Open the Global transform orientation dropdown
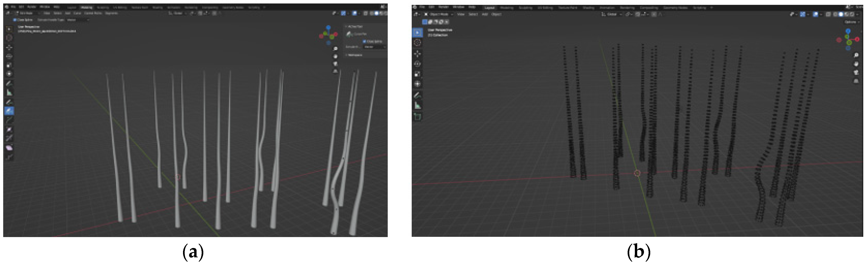 tap(612, 14)
